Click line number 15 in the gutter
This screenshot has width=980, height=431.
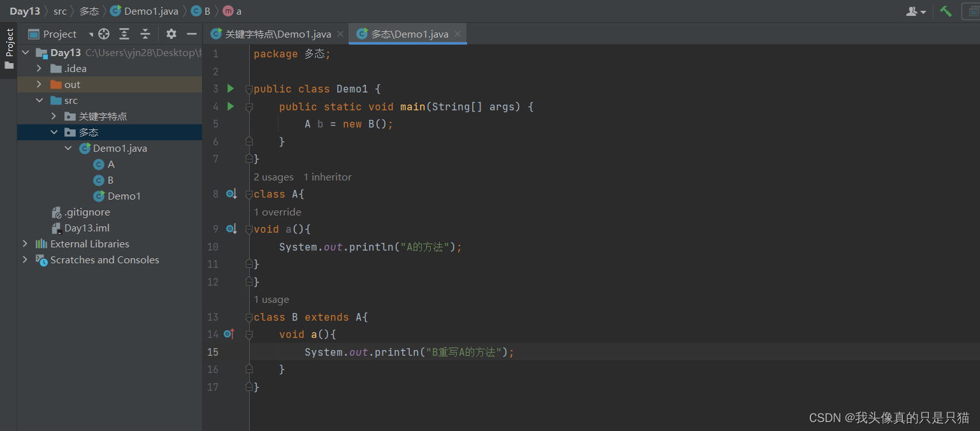pos(213,352)
